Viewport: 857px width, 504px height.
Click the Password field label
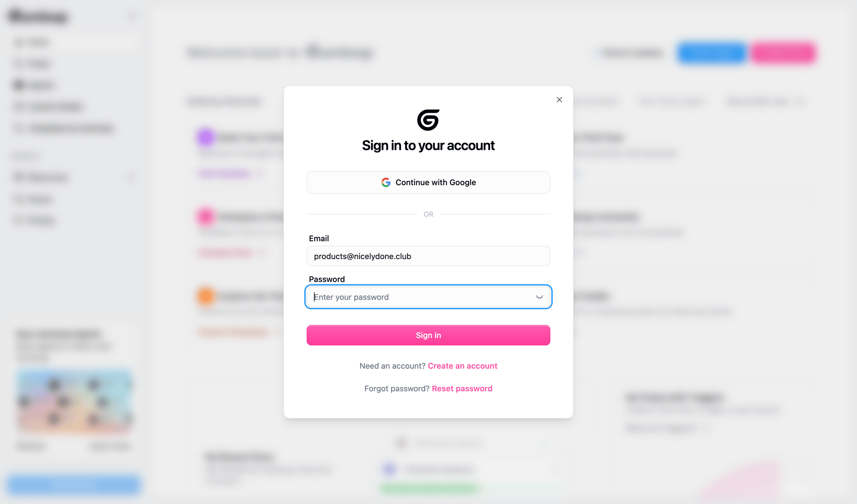(x=327, y=279)
